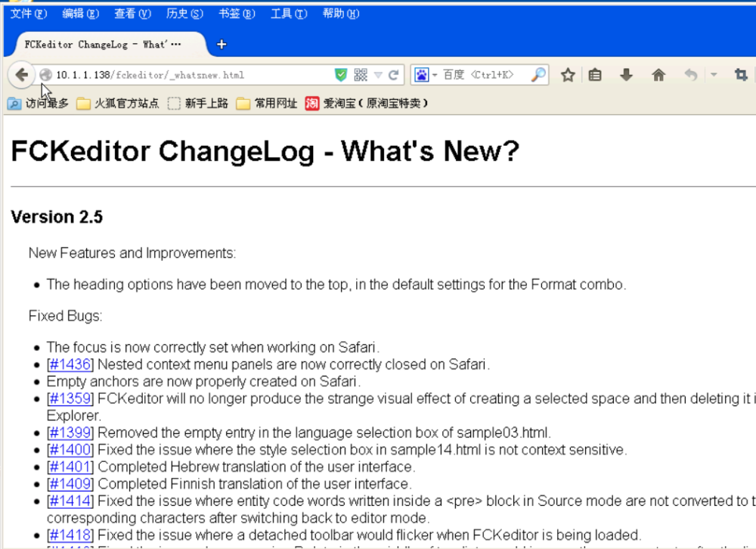Open the 帮助 menu
The height and width of the screenshot is (549, 756).
coord(341,14)
